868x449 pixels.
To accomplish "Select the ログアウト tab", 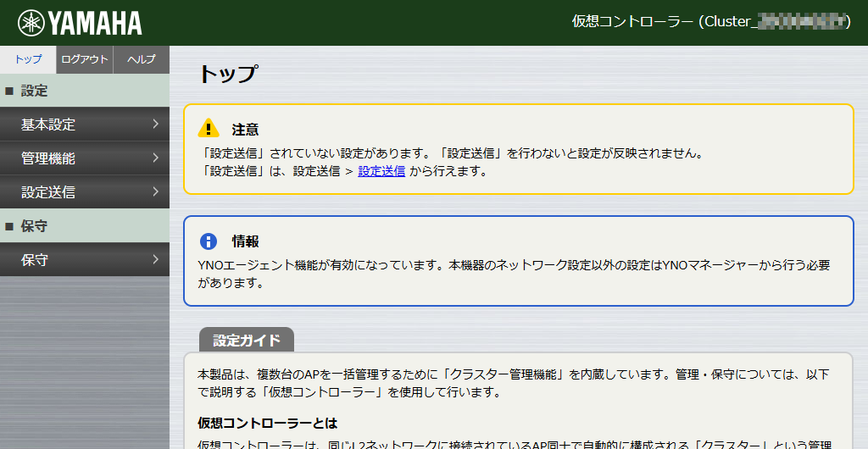I will 85,59.
